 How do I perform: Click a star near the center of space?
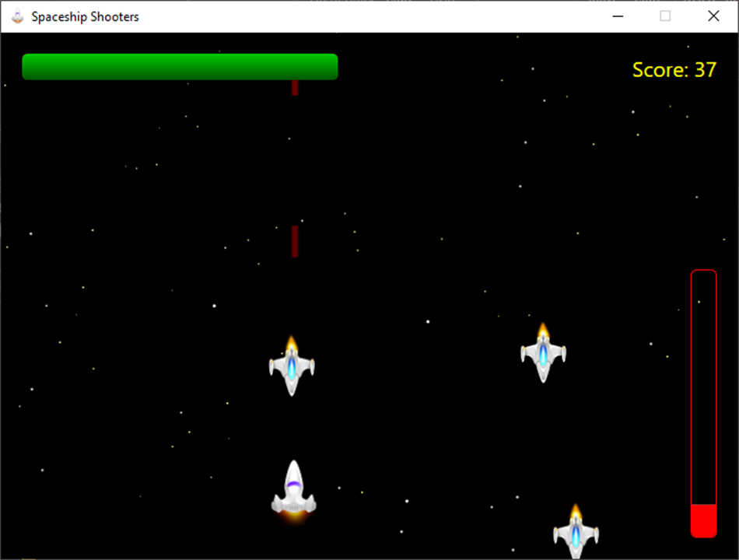pos(428,320)
